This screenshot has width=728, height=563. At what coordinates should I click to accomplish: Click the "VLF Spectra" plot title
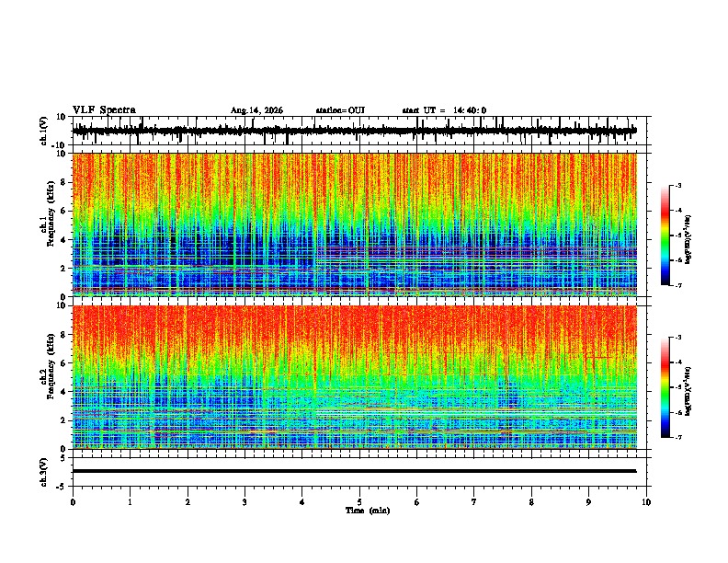104,110
